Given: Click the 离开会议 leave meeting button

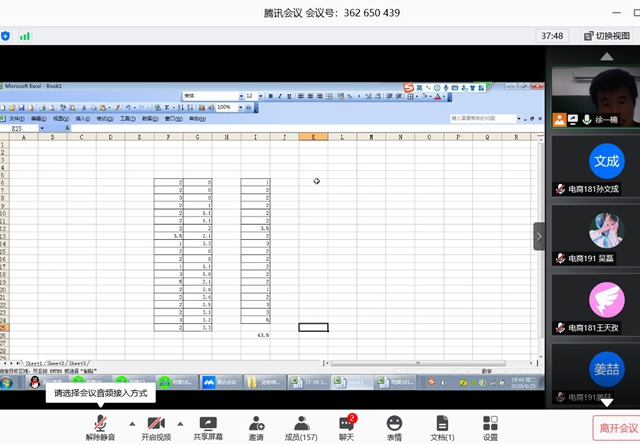Looking at the screenshot, I should pos(618,427).
